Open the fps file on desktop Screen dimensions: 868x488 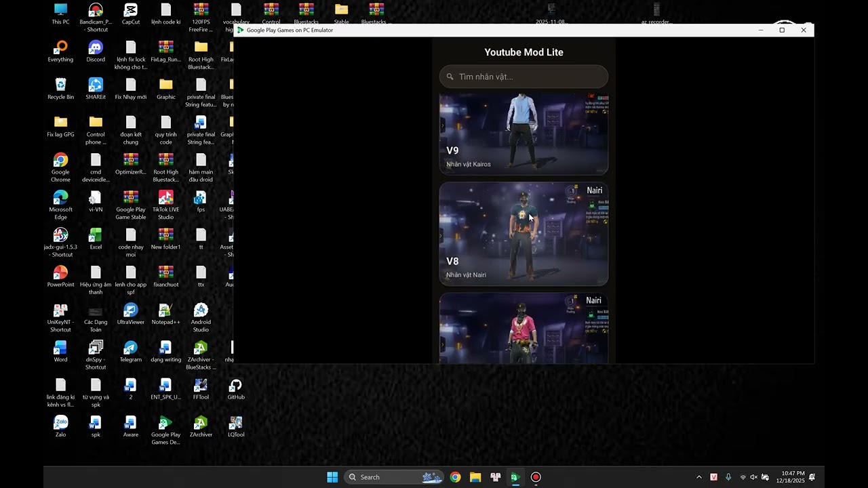pyautogui.click(x=201, y=201)
